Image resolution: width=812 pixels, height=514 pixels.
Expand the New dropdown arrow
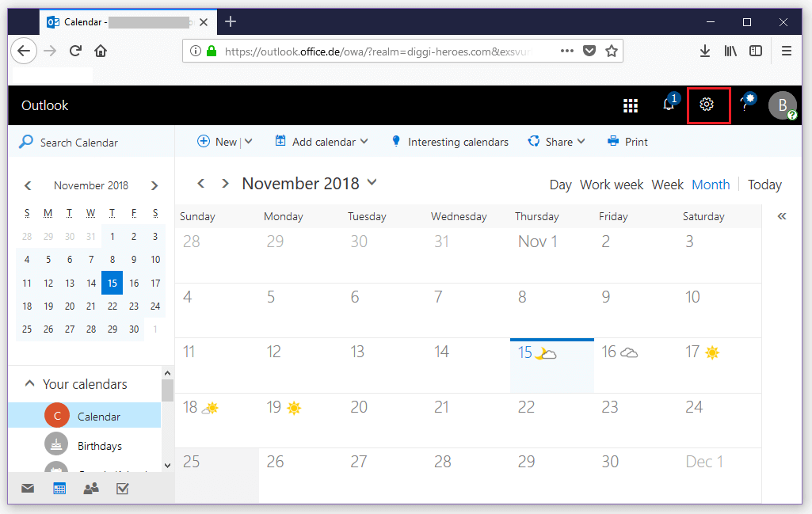point(249,141)
